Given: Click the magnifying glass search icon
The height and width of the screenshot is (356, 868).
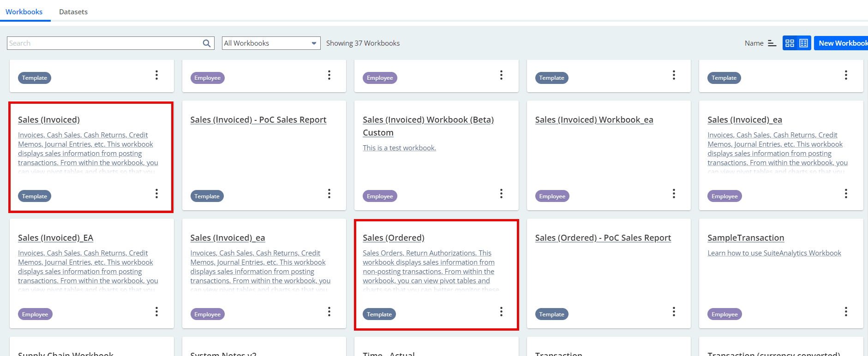Looking at the screenshot, I should point(207,43).
